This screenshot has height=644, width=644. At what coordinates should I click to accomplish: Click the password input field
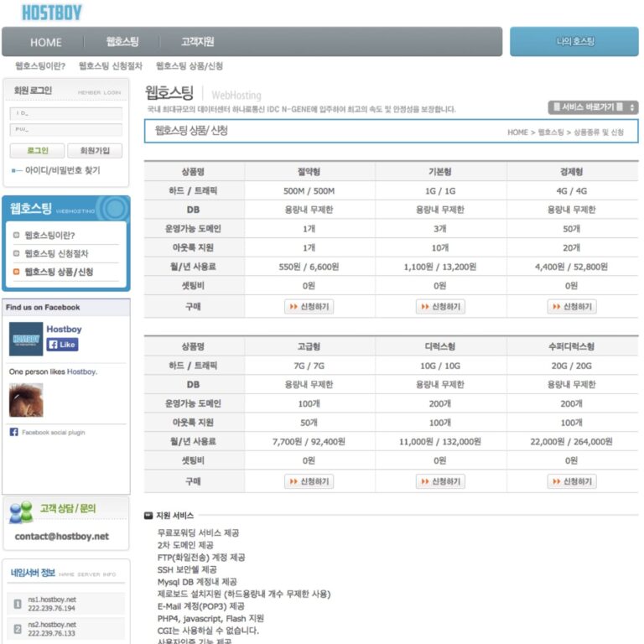pos(65,129)
